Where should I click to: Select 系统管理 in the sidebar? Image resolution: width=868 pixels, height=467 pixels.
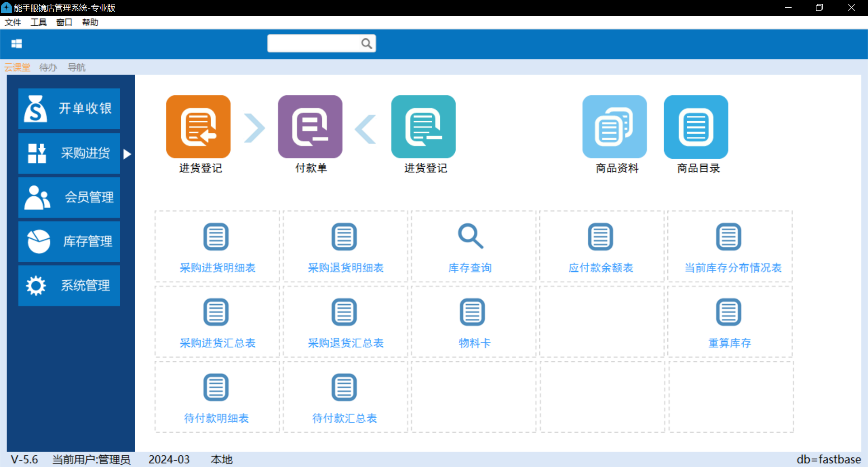(x=69, y=286)
